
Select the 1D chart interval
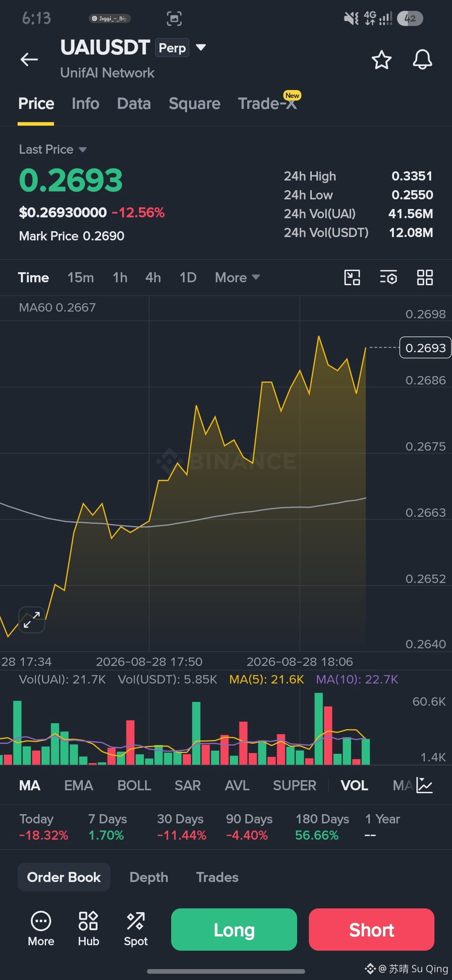pyautogui.click(x=188, y=277)
